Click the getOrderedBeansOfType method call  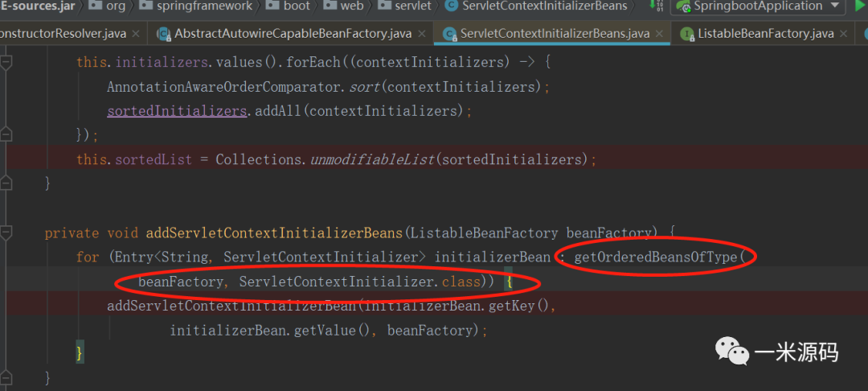pyautogui.click(x=655, y=257)
